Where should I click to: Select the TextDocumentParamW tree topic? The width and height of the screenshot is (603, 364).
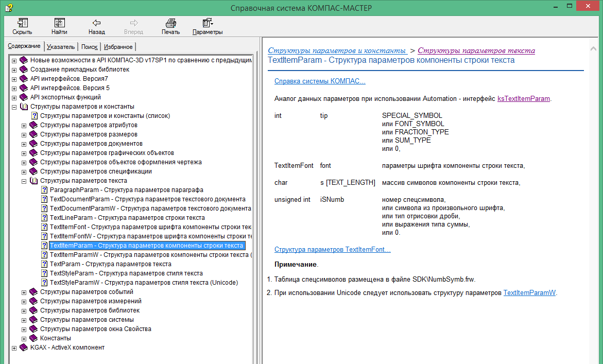150,209
